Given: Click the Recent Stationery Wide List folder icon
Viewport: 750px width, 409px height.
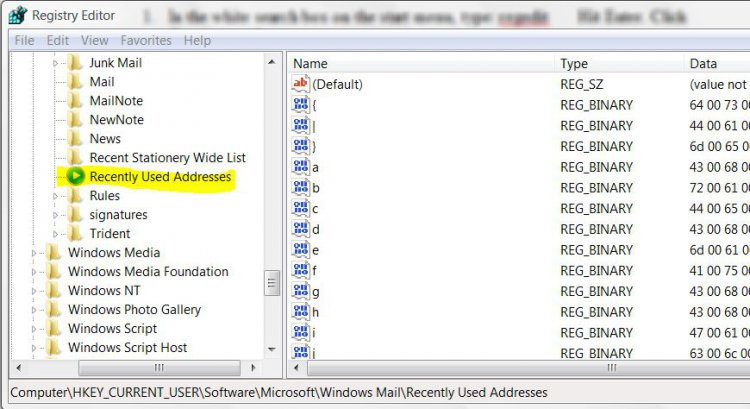Looking at the screenshot, I should [75, 157].
